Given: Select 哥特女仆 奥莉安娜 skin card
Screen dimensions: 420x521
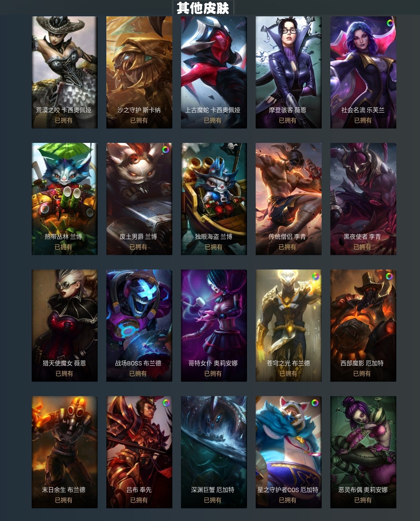Looking at the screenshot, I should click(214, 325).
